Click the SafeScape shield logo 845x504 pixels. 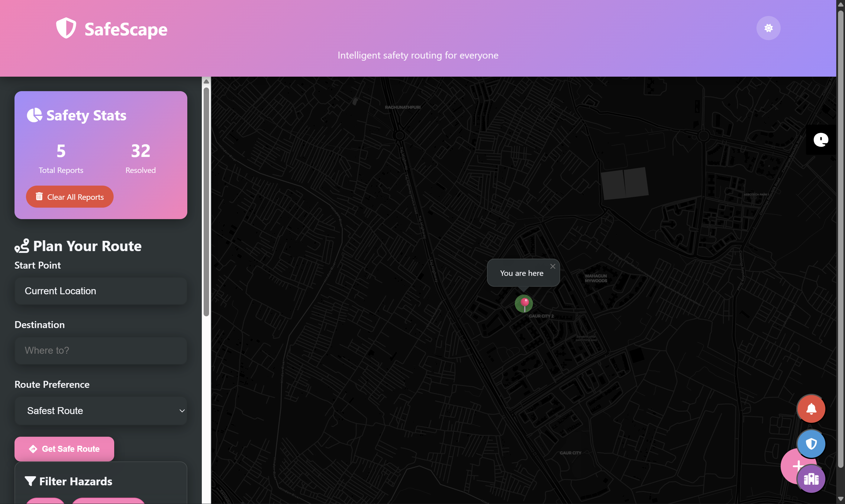click(66, 28)
